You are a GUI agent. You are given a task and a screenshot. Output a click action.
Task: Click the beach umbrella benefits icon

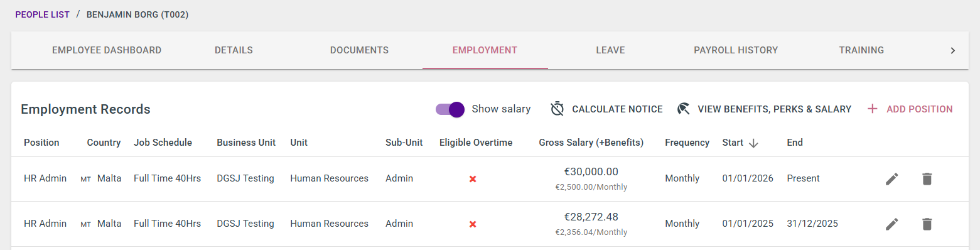click(684, 109)
